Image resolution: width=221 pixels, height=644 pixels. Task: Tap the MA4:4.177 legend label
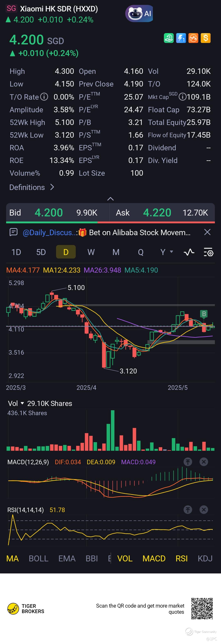pos(23,270)
